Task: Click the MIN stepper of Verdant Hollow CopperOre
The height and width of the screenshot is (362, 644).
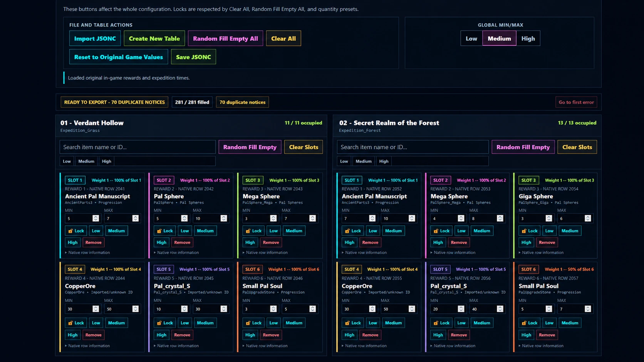Action: (x=96, y=309)
